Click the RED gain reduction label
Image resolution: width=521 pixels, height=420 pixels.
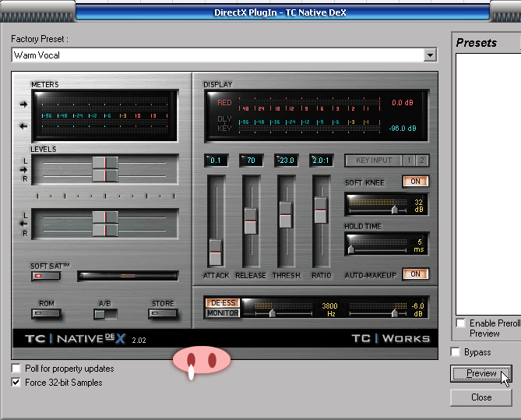pyautogui.click(x=224, y=103)
